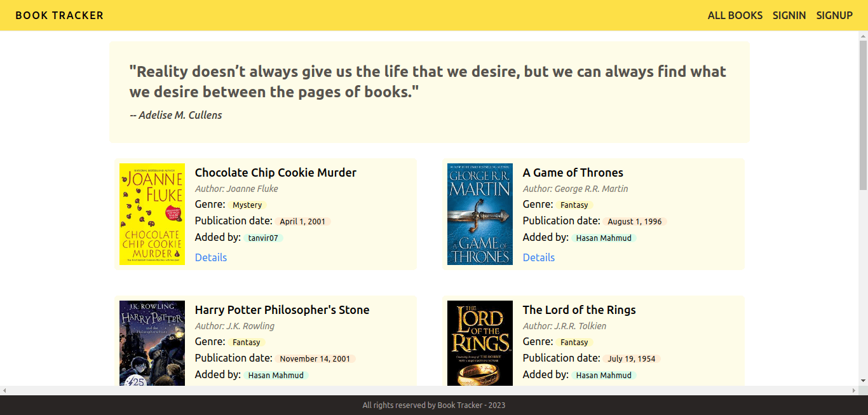The image size is (868, 415).
Task: Click the Chocolate Chip Cookie Murder cover image
Action: 152,214
